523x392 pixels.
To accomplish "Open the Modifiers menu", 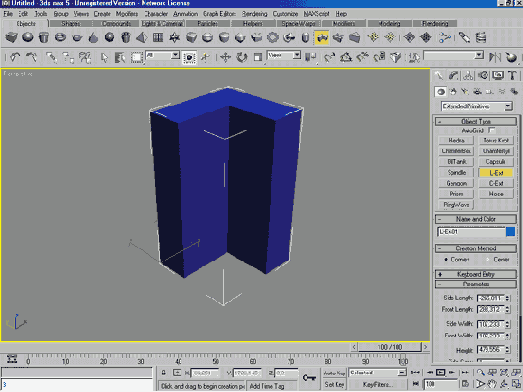I will pyautogui.click(x=127, y=14).
